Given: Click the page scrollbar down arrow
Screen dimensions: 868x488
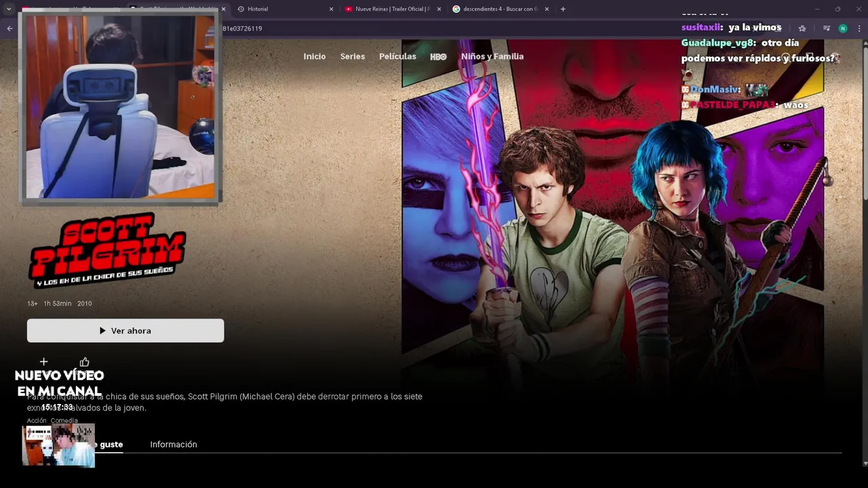Looking at the screenshot, I should click(865, 464).
